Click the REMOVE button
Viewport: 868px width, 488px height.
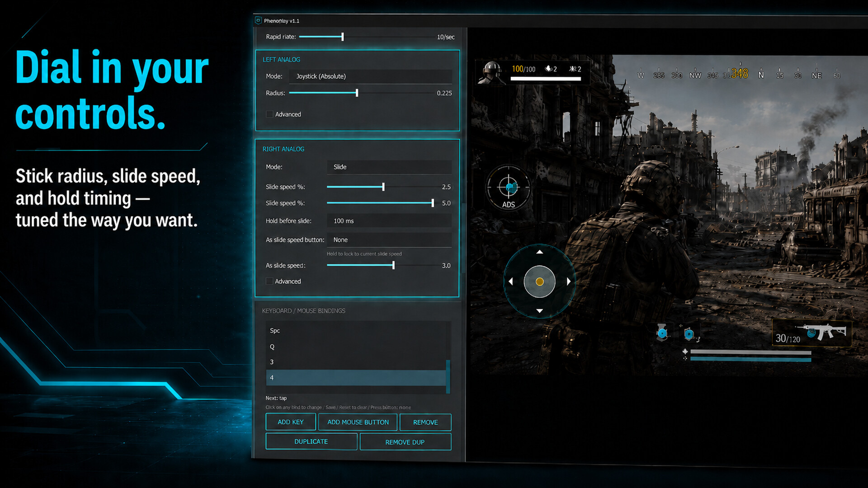pyautogui.click(x=425, y=422)
